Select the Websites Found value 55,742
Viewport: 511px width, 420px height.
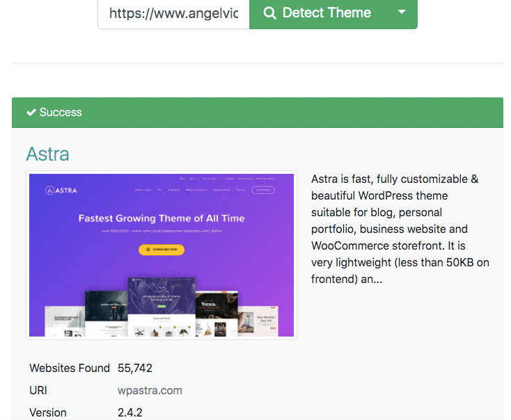pyautogui.click(x=135, y=368)
